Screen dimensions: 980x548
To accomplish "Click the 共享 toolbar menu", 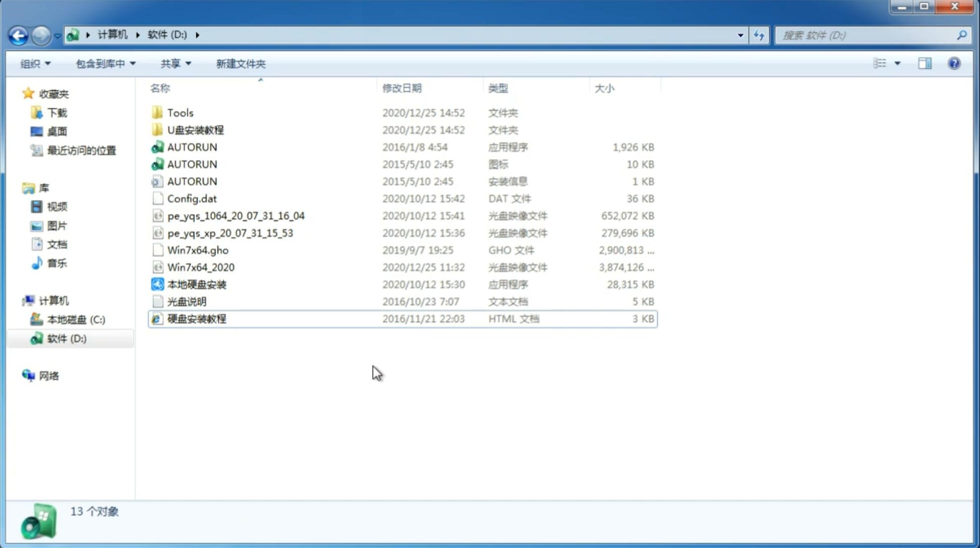I will click(x=174, y=63).
